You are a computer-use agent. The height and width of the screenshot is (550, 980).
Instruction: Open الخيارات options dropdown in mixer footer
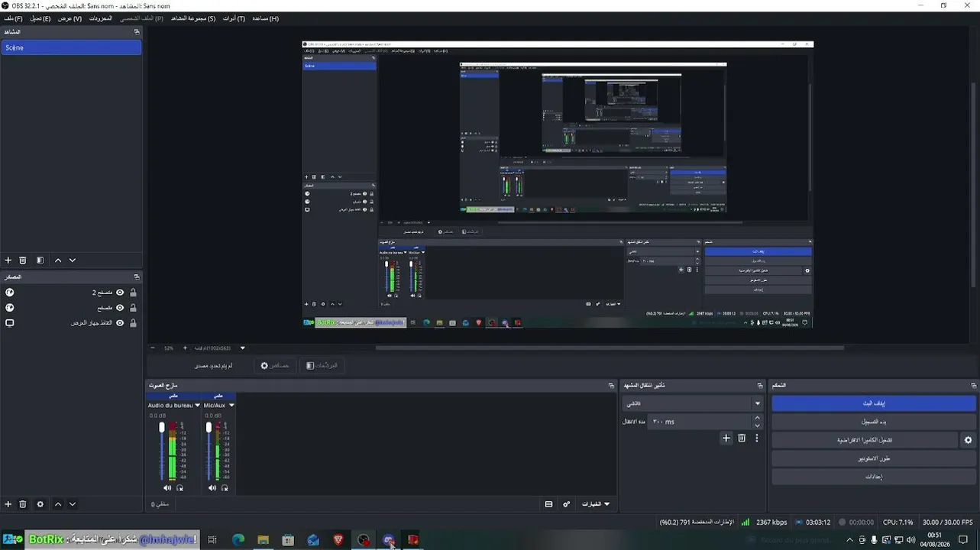(597, 504)
